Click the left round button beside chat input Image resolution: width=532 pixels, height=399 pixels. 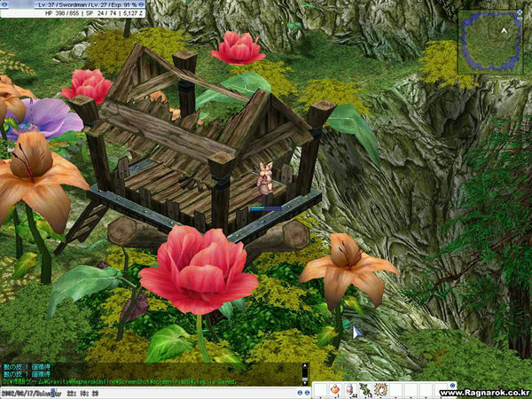pos(300,393)
